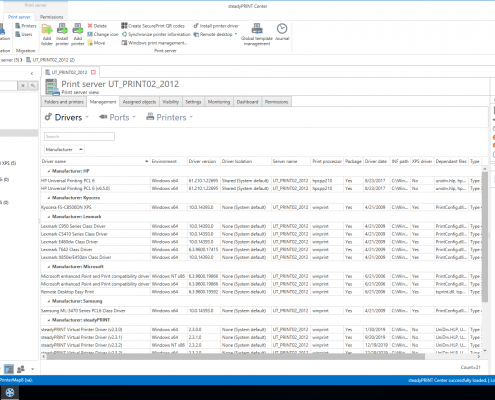Image resolution: width=495 pixels, height=400 pixels.
Task: Sort by Driver name column header
Action: coord(95,161)
